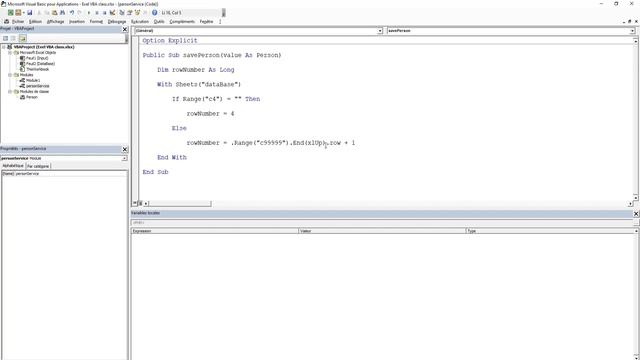
Task: Collapse the VBAProject root node
Action: [4, 47]
